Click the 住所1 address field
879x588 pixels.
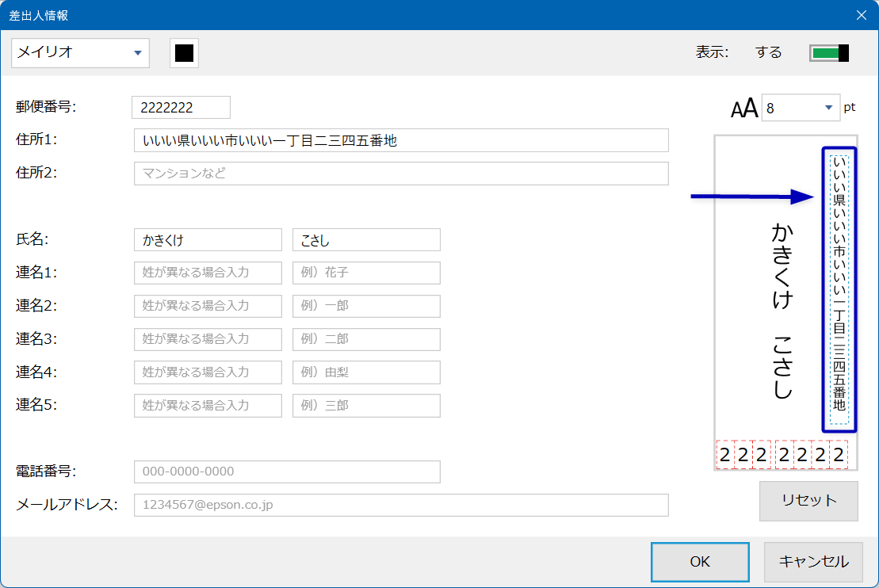(x=401, y=140)
